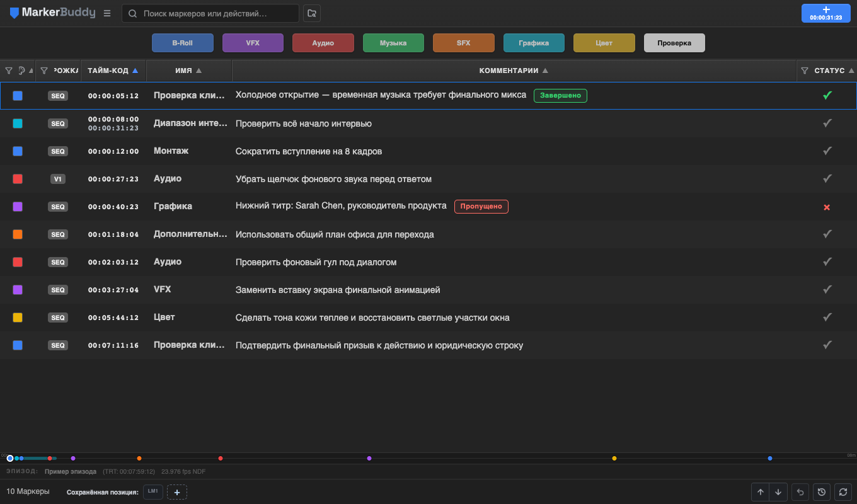Image resolution: width=857 pixels, height=504 pixels.
Task: Add marker at 00:00:31:23 with blue plus button
Action: [826, 13]
